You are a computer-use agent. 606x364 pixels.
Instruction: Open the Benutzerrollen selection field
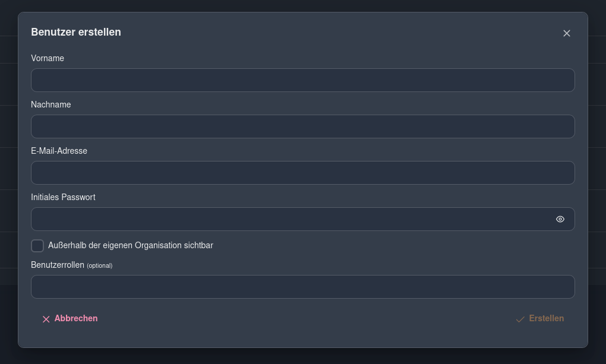pyautogui.click(x=302, y=287)
